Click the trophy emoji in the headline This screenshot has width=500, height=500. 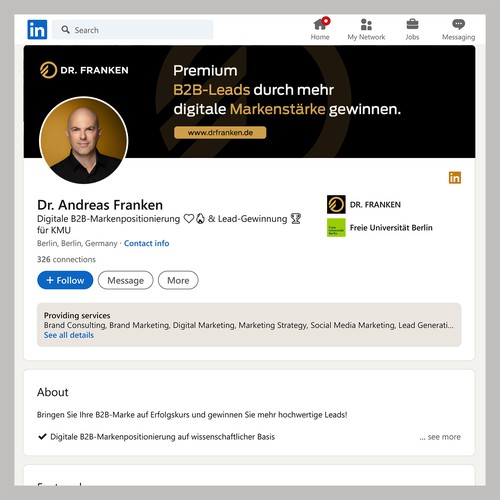[296, 219]
